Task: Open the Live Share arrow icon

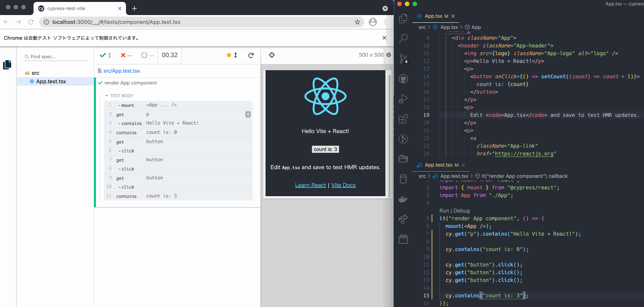Action: [x=403, y=219]
